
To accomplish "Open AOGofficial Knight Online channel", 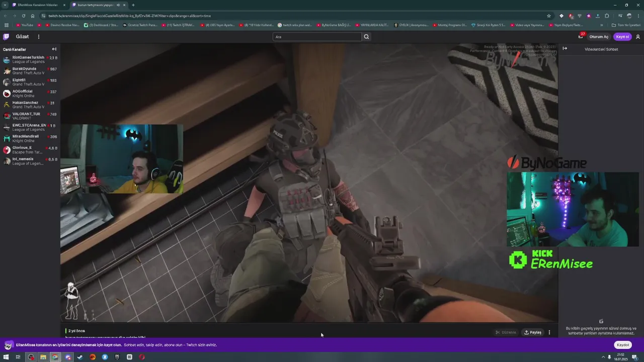I will [29, 94].
